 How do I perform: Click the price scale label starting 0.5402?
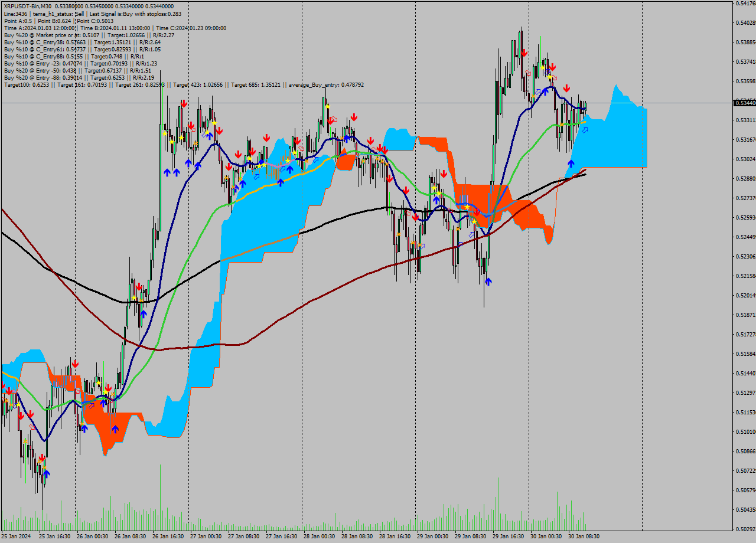click(x=745, y=23)
